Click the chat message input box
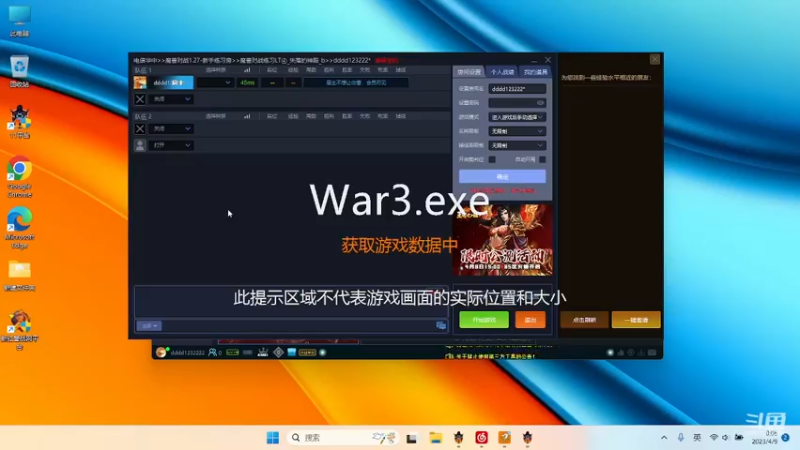Screen dimensions: 800x450 (297, 326)
